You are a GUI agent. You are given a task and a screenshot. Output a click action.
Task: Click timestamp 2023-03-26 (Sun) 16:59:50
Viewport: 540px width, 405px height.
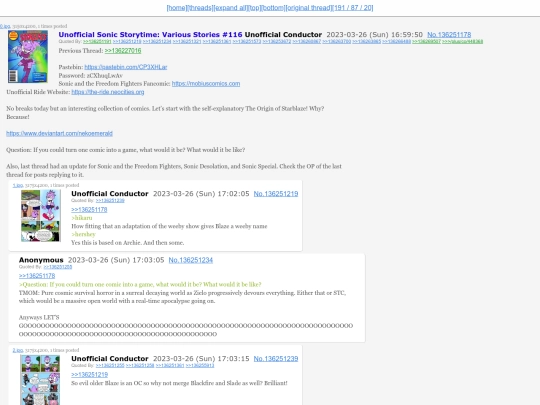(375, 35)
